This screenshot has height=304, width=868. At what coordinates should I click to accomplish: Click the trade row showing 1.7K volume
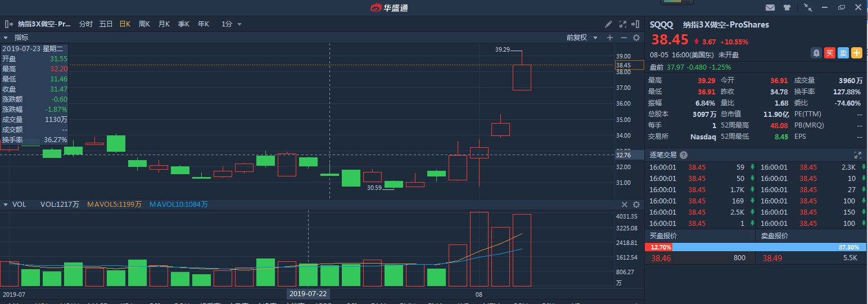700,190
